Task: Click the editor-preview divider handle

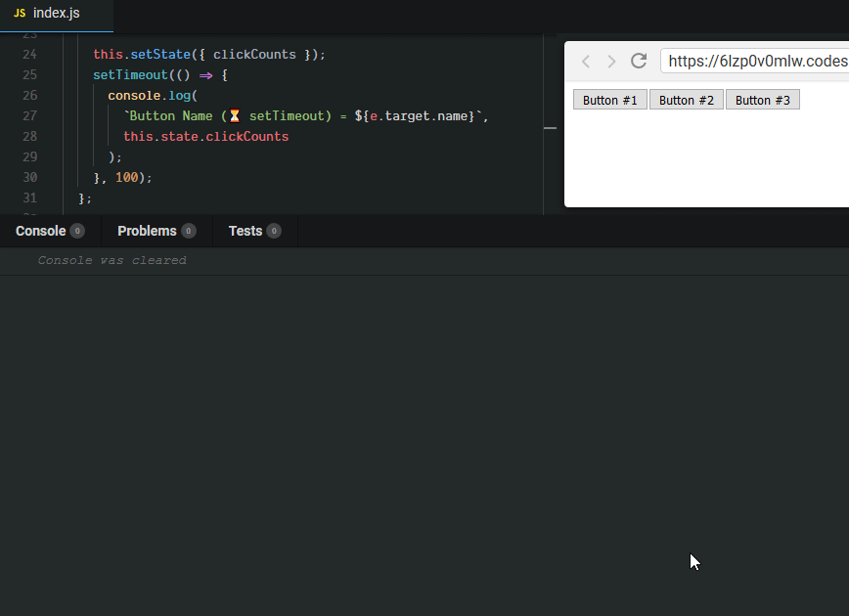Action: (550, 128)
